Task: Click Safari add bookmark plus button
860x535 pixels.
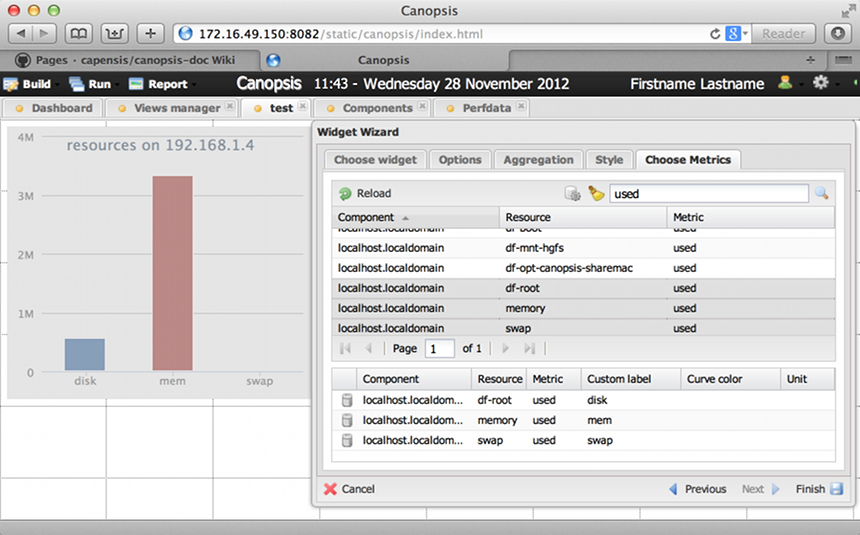Action: pyautogui.click(x=150, y=34)
